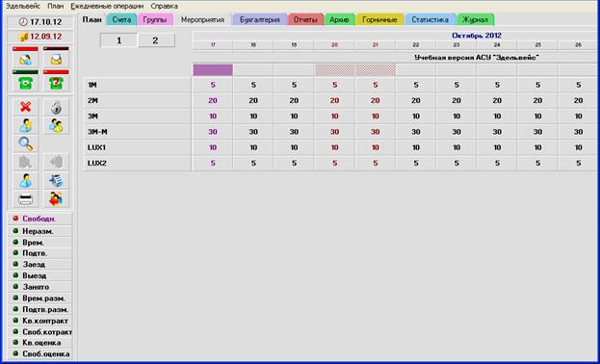Click the hatched pink cell under day 21
Image resolution: width=600 pixels, height=364 pixels.
(375, 70)
